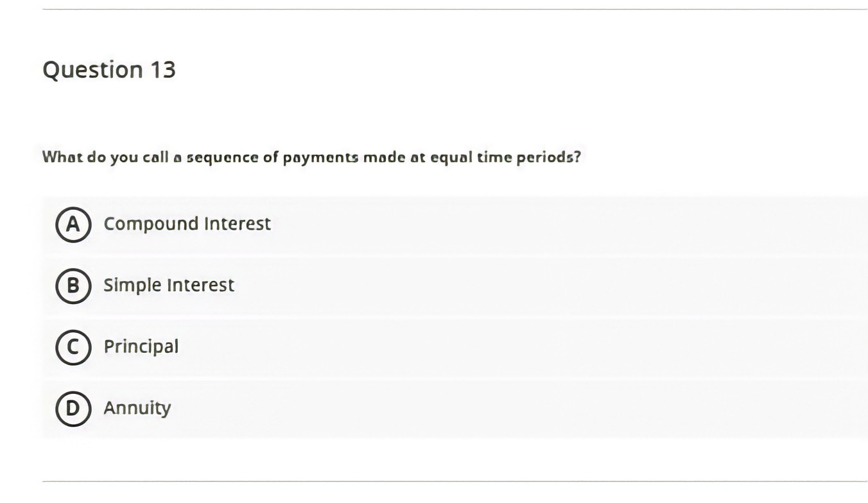Select the correct answer Annuity option
The height and width of the screenshot is (503, 868).
(x=137, y=407)
